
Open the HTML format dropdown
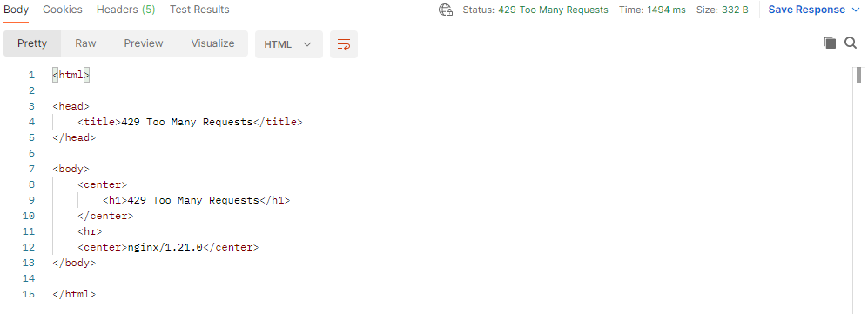click(288, 44)
